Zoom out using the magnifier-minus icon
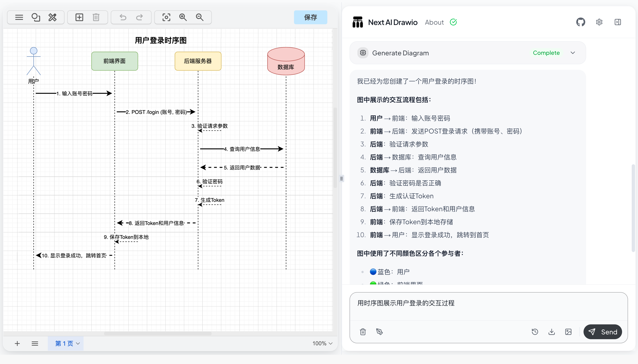Viewport: 638px width, 364px height. (x=200, y=17)
